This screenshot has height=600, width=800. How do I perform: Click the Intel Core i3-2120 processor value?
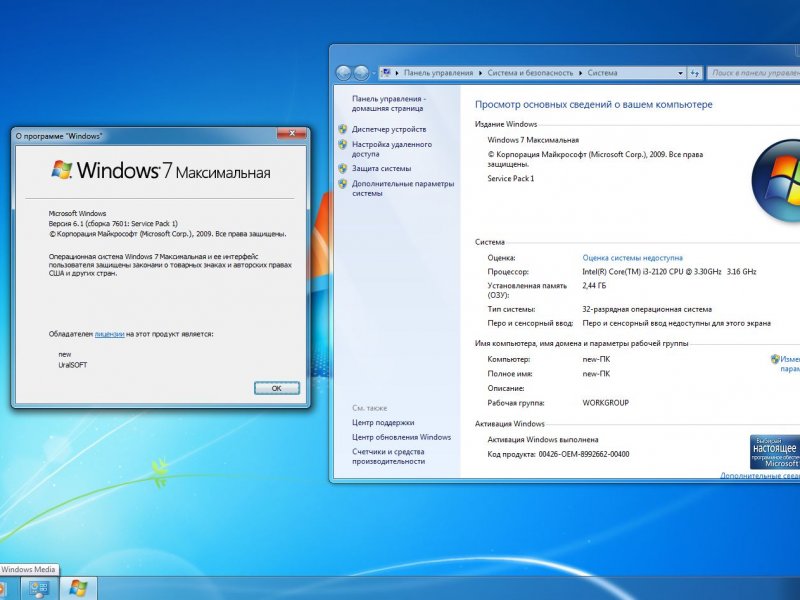(669, 272)
